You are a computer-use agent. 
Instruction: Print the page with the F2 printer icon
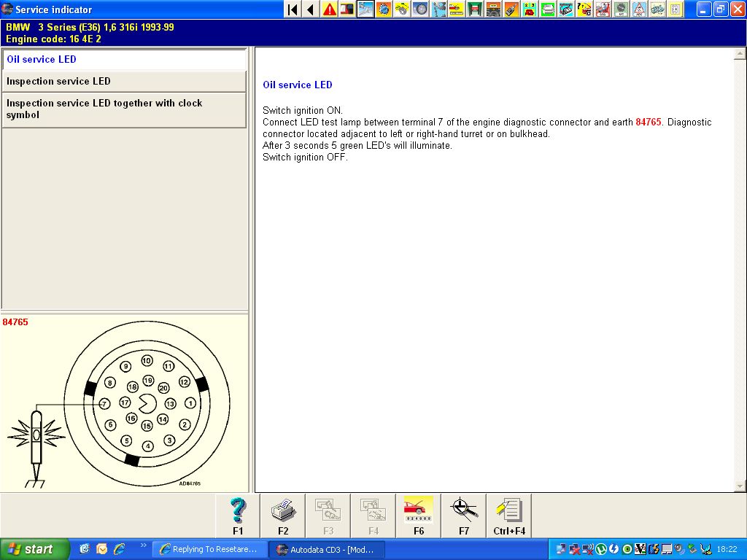pyautogui.click(x=283, y=516)
